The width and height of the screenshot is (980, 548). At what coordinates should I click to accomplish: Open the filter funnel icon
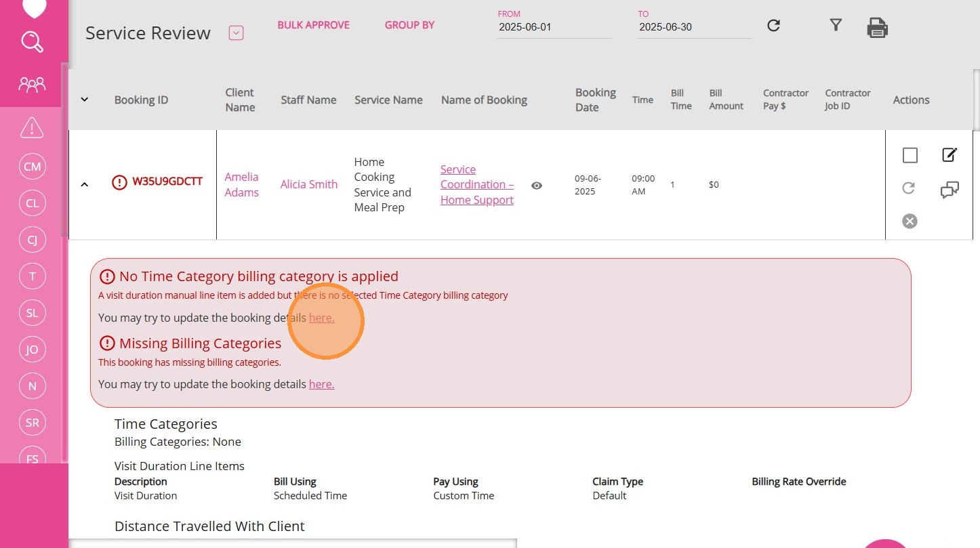click(x=836, y=25)
